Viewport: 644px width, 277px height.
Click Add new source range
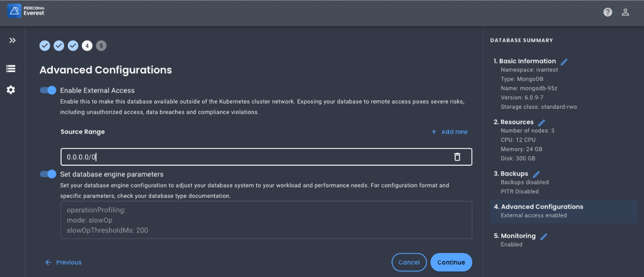pos(450,132)
